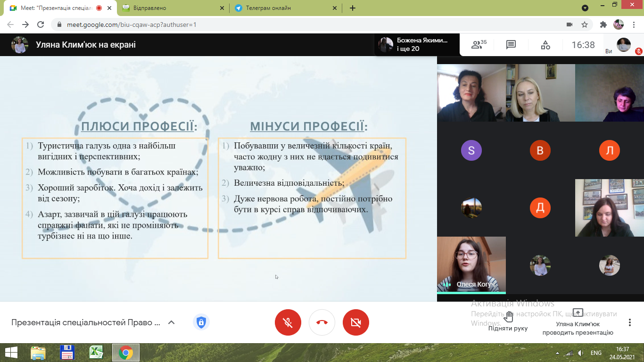The image size is (644, 362).
Task: Toggle microphone mute button
Action: 288,322
